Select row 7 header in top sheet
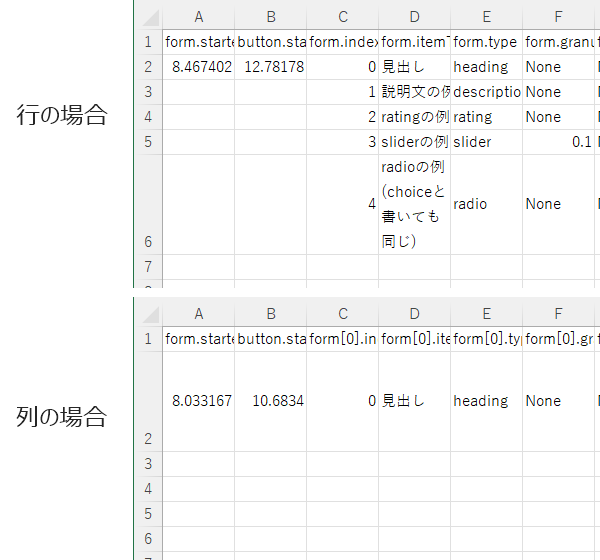 click(148, 267)
